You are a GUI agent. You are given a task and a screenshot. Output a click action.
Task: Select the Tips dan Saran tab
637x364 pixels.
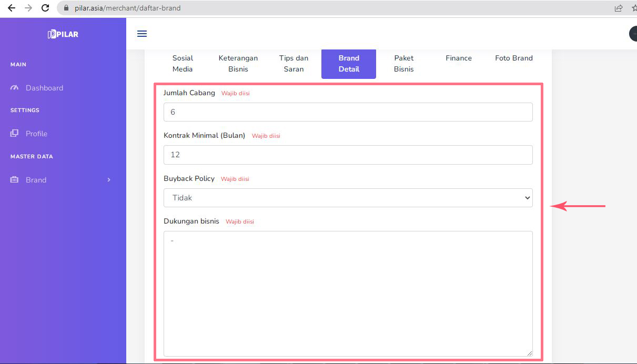click(x=294, y=64)
